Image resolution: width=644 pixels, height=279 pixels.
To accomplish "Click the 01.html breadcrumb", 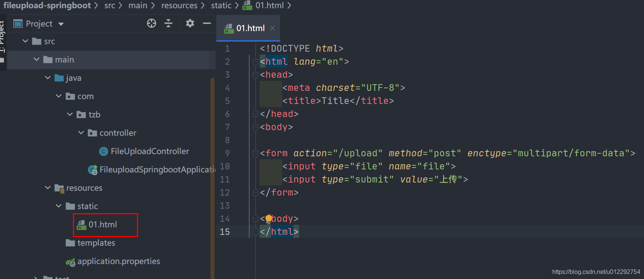I will (x=269, y=5).
